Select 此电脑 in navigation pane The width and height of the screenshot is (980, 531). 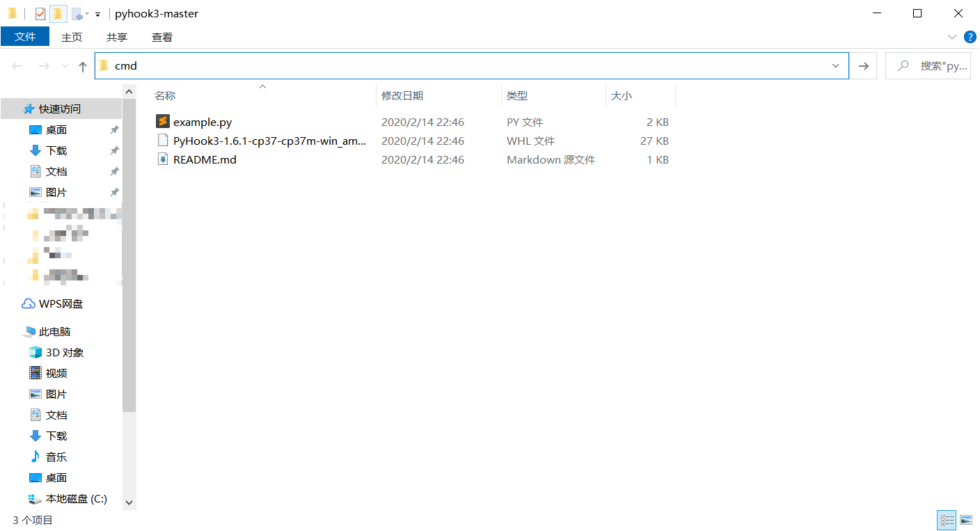pyautogui.click(x=54, y=332)
